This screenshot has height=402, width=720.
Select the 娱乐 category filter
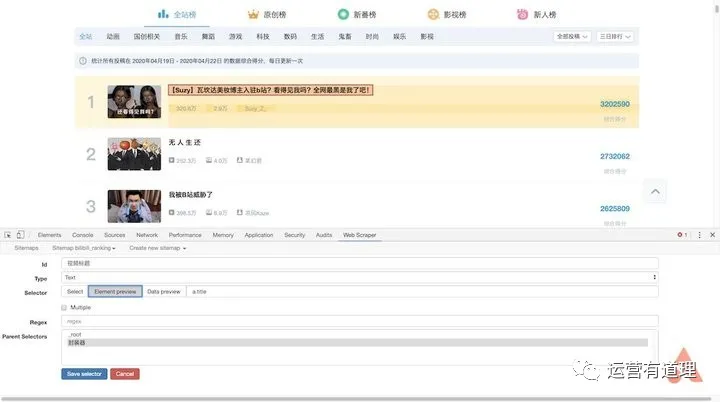[399, 36]
